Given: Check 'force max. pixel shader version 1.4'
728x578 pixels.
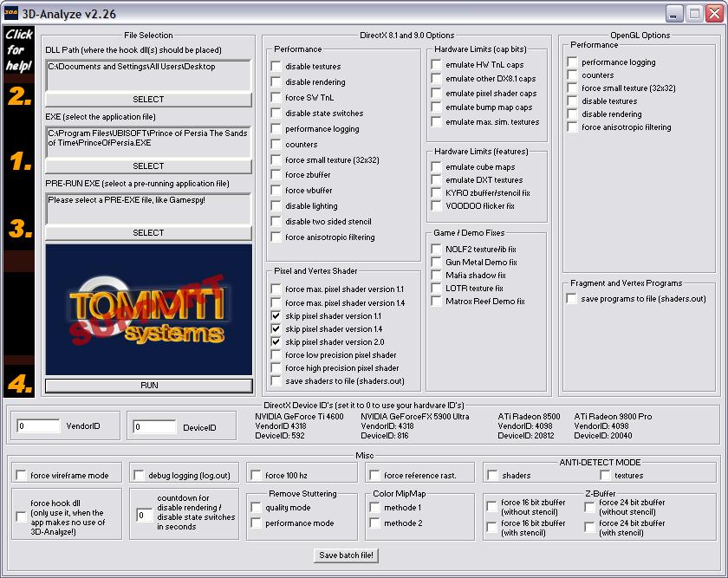Looking at the screenshot, I should (276, 302).
